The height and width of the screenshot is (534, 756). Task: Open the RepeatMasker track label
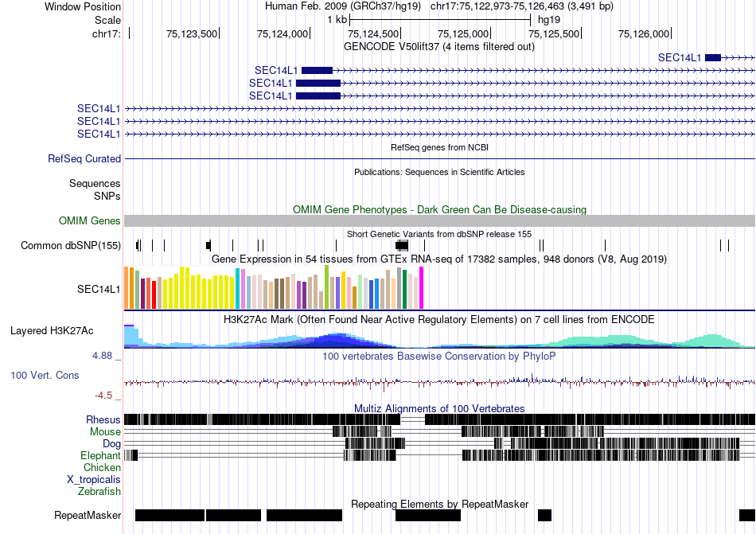(88, 515)
